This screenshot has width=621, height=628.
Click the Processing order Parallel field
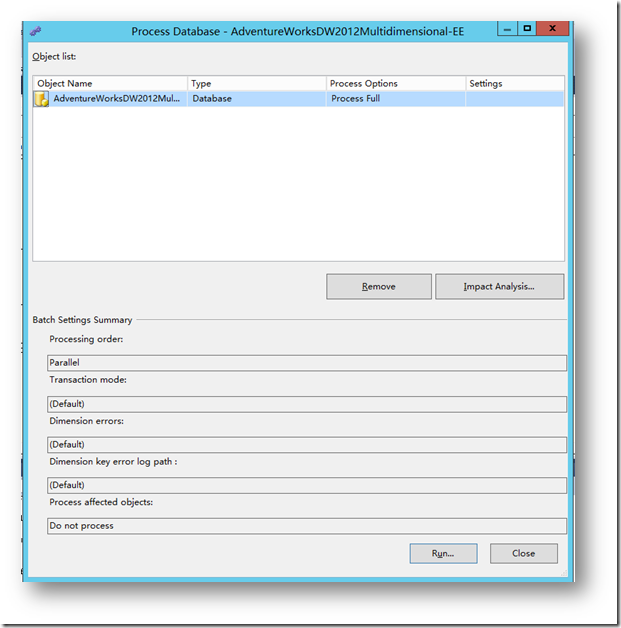[307, 363]
